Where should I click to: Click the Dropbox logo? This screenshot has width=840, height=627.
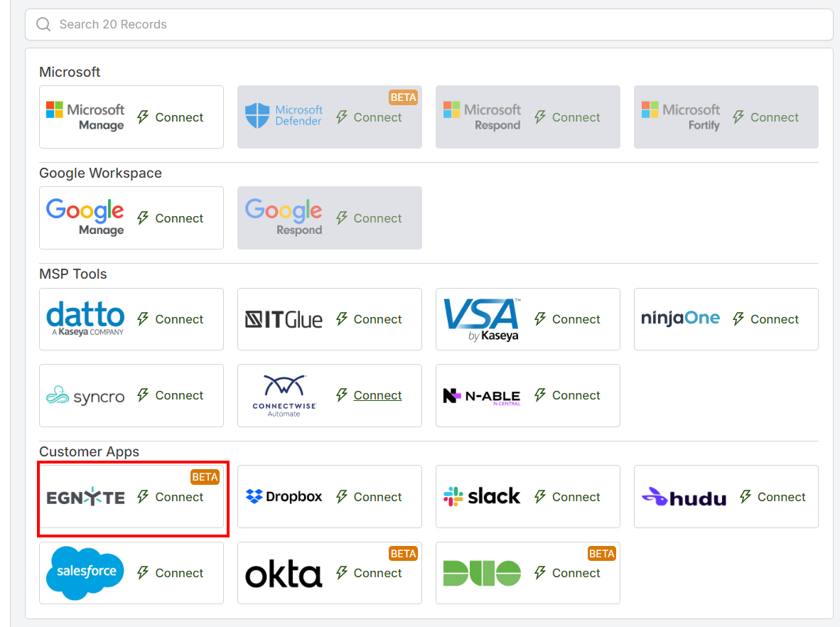pos(284,497)
